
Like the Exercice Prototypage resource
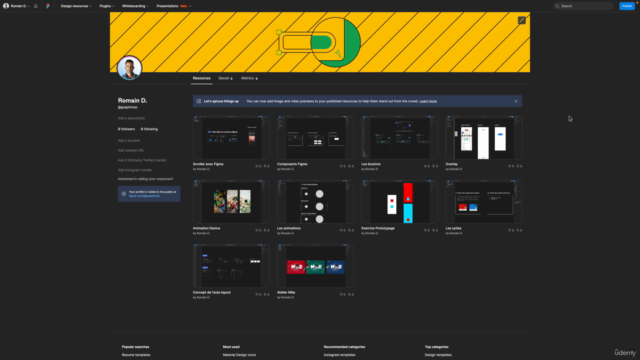425,230
